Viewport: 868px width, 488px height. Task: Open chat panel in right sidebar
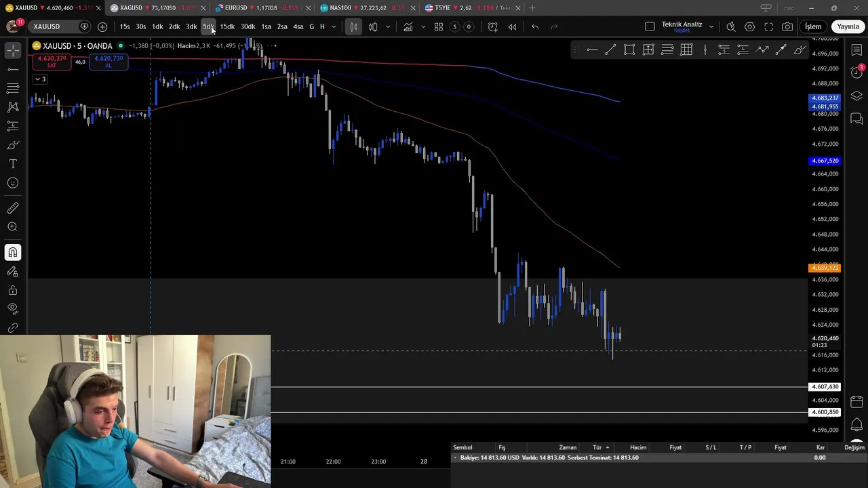[x=856, y=119]
